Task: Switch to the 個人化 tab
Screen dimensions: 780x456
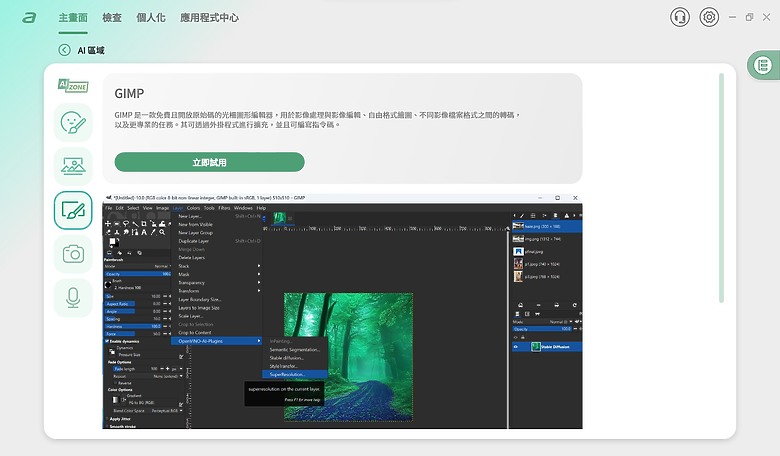Action: point(151,18)
